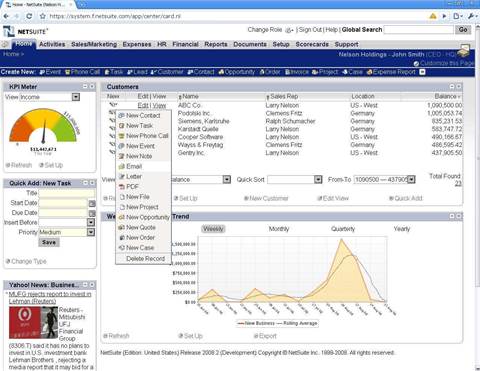Create new Order from Create New bar
Screen dimensions: 480x371
(x=270, y=72)
